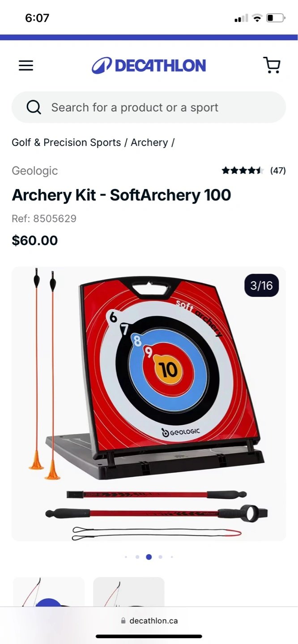Viewport: 298px width, 644px height.
Task: Open the shopping cart
Action: click(x=272, y=65)
